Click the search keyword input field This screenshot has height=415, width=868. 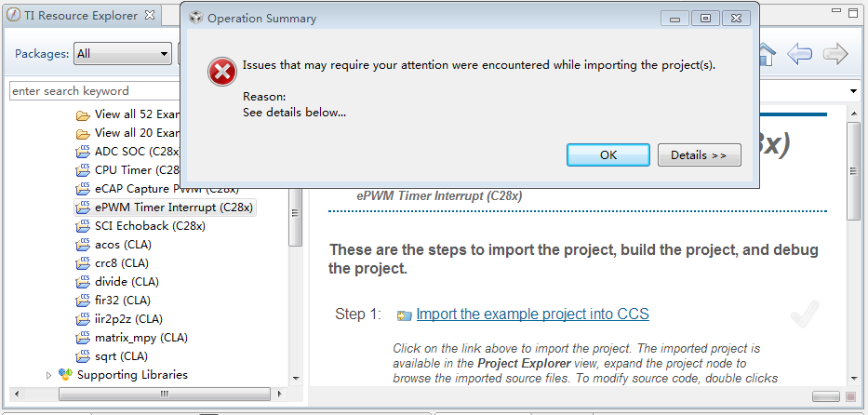[93, 91]
